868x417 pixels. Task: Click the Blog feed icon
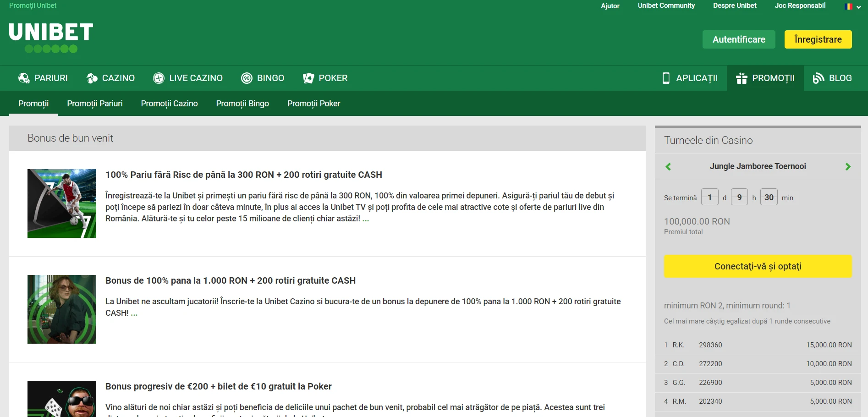pos(819,78)
